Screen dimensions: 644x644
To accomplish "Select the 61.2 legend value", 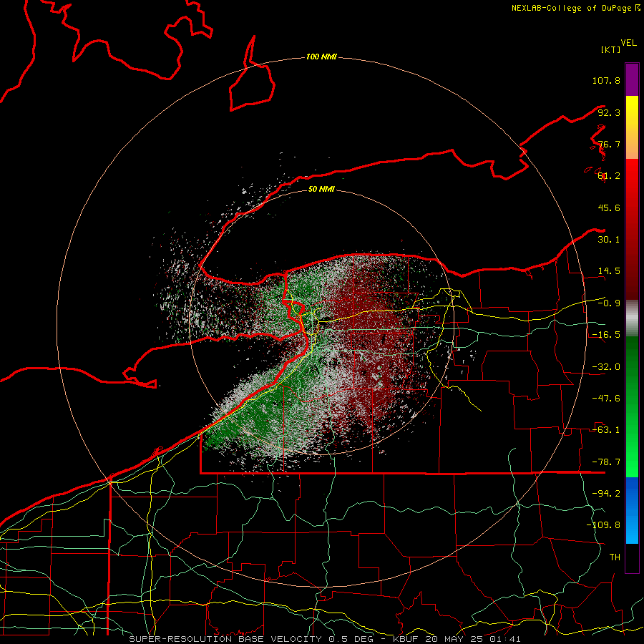I will (609, 176).
